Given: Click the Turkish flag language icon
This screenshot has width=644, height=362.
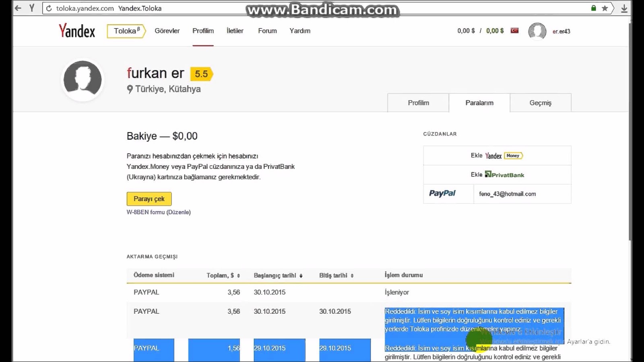Looking at the screenshot, I should [x=514, y=31].
